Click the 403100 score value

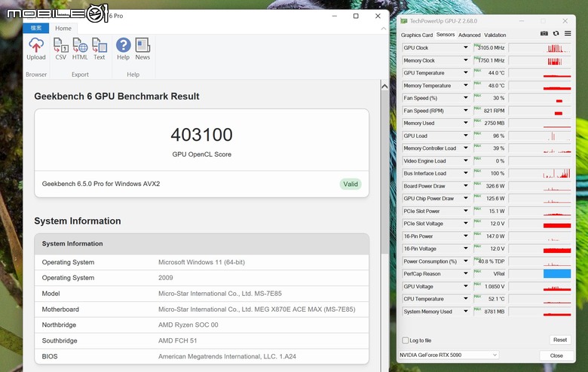click(202, 135)
